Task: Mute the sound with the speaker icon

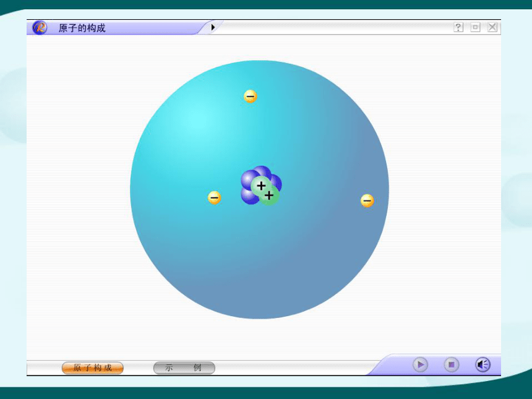Action: (483, 365)
